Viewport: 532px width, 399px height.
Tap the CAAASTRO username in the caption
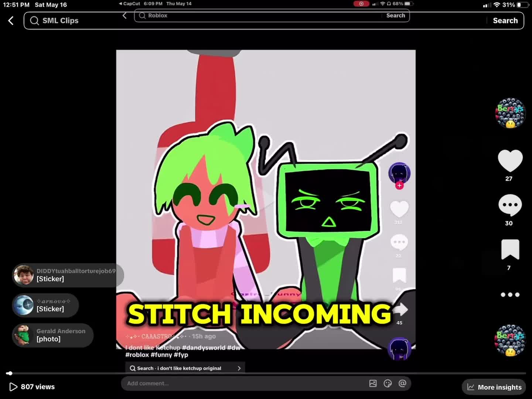tap(157, 337)
